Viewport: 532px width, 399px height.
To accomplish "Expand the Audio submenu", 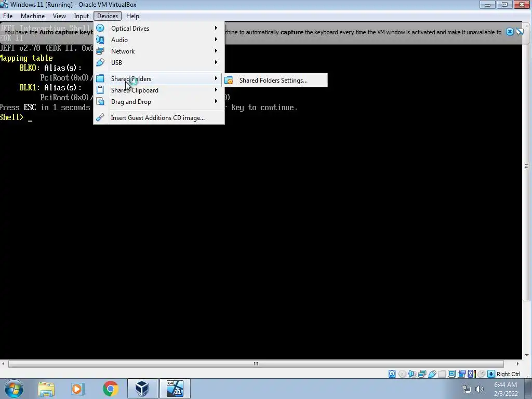I will coord(159,39).
